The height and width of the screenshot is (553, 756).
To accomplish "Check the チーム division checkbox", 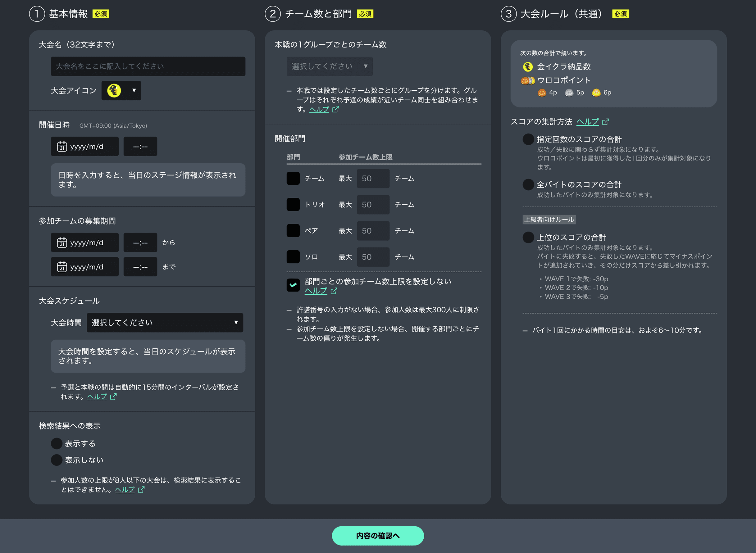I will click(x=293, y=179).
